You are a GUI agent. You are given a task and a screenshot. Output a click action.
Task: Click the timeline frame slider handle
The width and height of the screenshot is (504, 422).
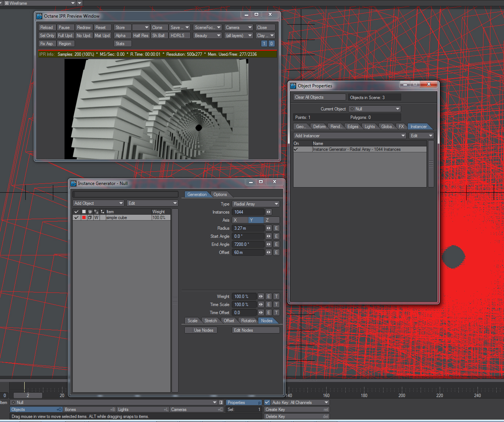click(x=28, y=396)
